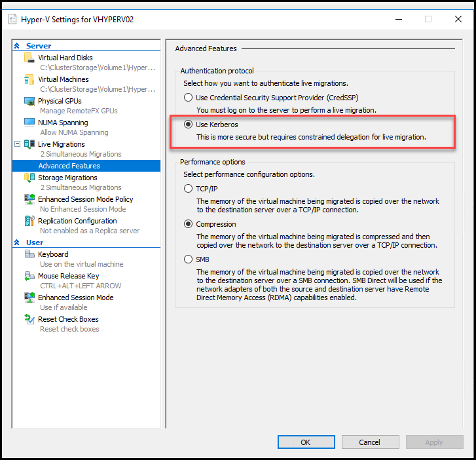Image resolution: width=476 pixels, height=460 pixels.
Task: Click the Physical GPUs icon
Action: point(29,101)
